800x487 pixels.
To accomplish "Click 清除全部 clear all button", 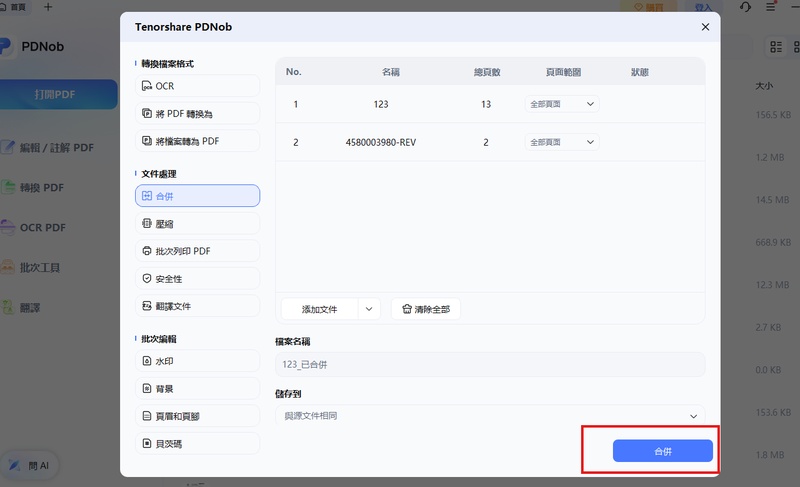I will pos(426,309).
